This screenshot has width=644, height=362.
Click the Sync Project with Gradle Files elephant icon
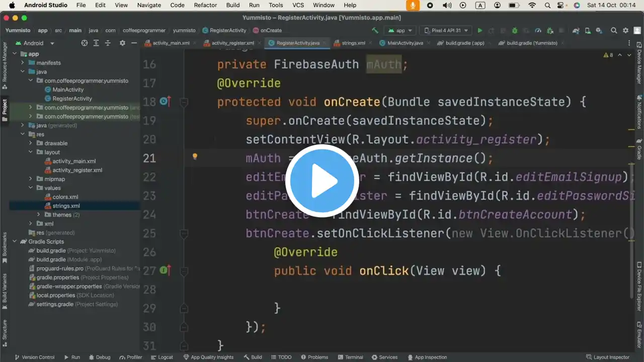[577, 30]
